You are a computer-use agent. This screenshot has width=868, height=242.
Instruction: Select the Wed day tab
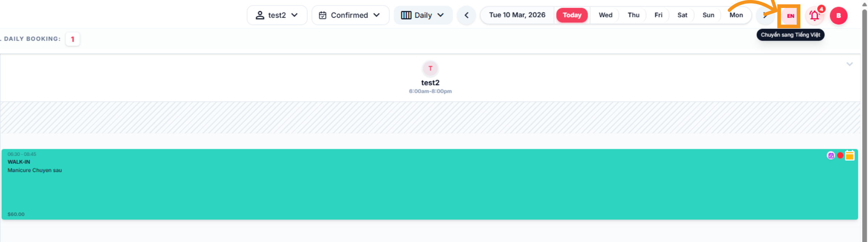point(605,15)
